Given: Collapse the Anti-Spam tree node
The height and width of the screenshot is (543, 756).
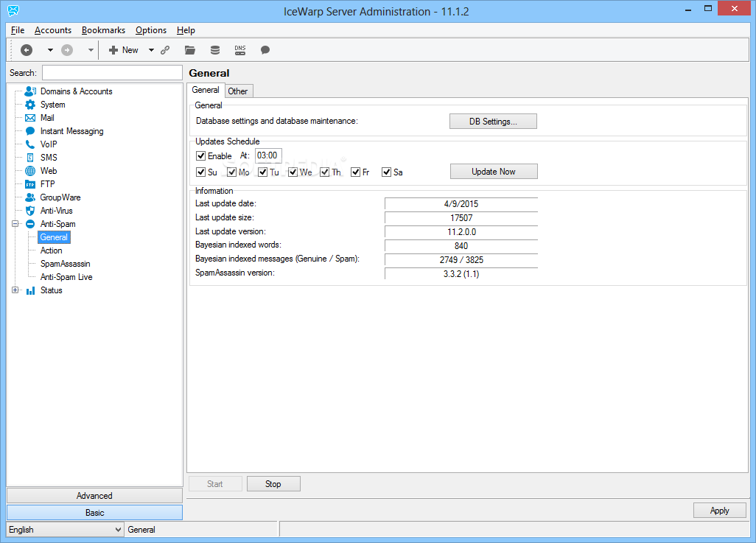Looking at the screenshot, I should tap(15, 224).
